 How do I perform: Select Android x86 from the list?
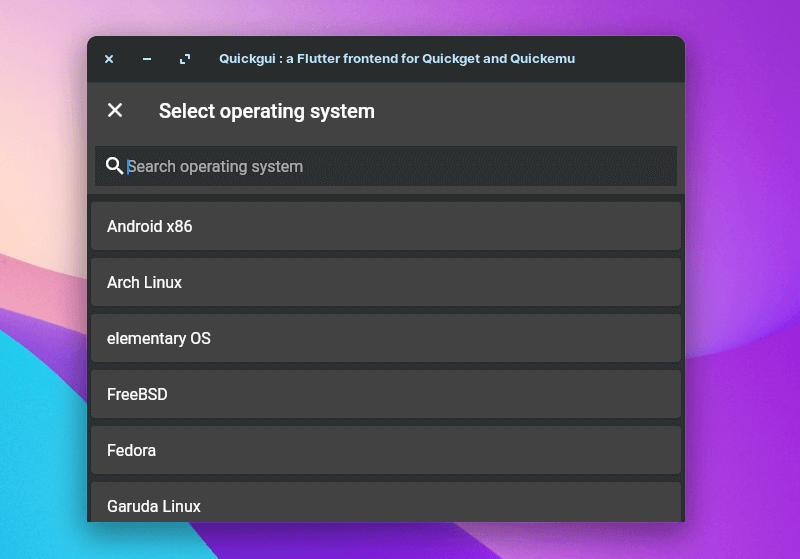pyautogui.click(x=385, y=226)
